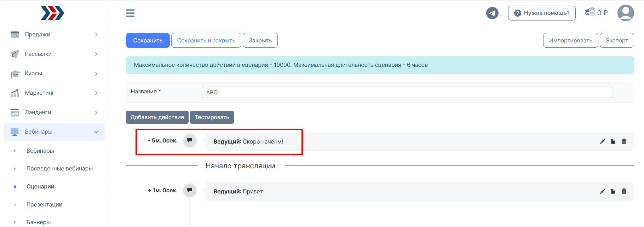
Task: Edit the 'Скоро начнём!' action with pencil
Action: click(x=602, y=141)
